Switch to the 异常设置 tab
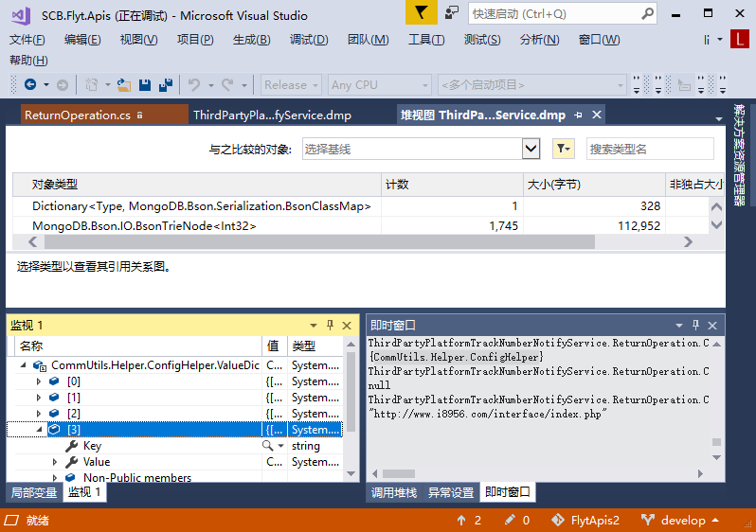The image size is (756, 532). pyautogui.click(x=451, y=492)
